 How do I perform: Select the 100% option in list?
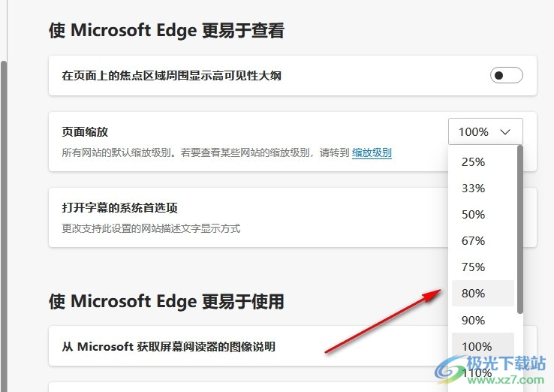coord(483,346)
